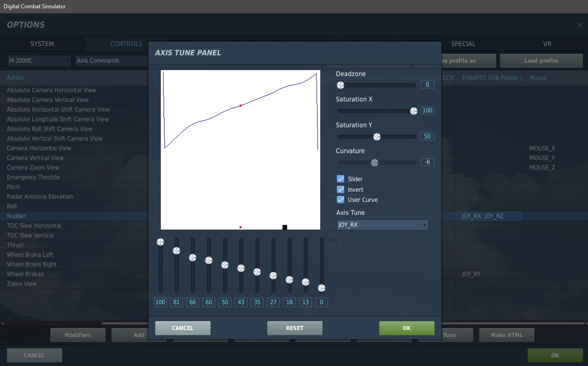
Task: Select Camera Horizontal View row
Action: pos(74,148)
